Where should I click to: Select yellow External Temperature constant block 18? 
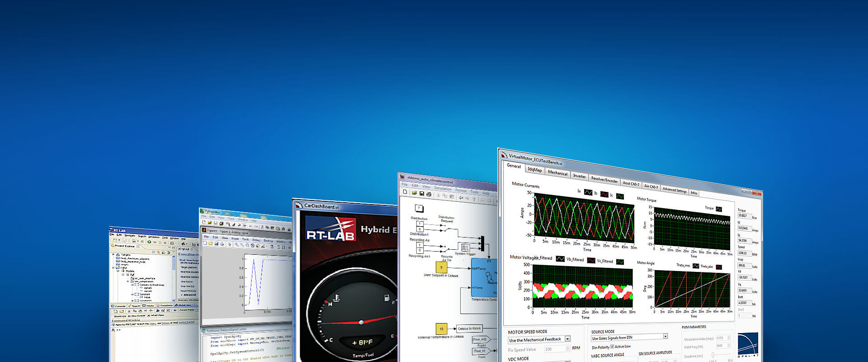point(441,329)
